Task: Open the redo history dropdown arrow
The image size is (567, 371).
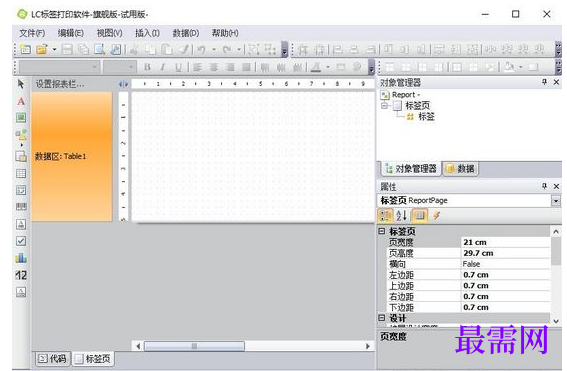Action: (x=239, y=49)
